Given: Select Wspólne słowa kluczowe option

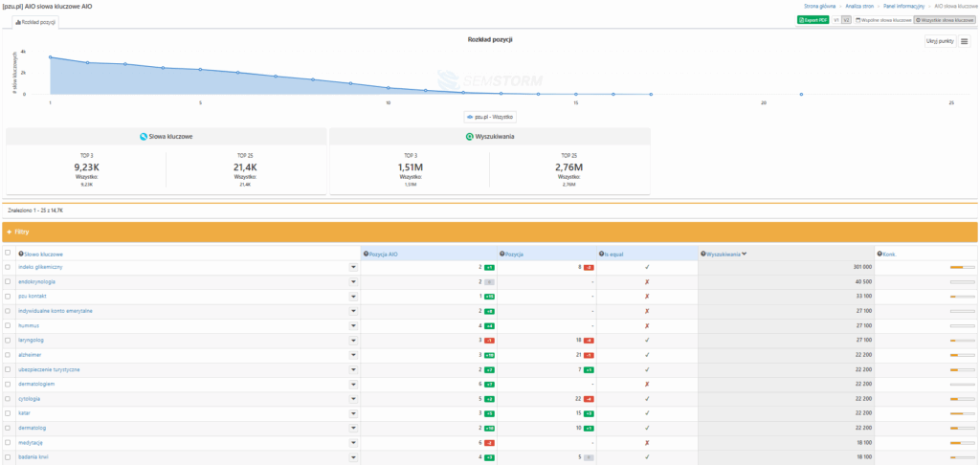Looking at the screenshot, I should tap(883, 20).
